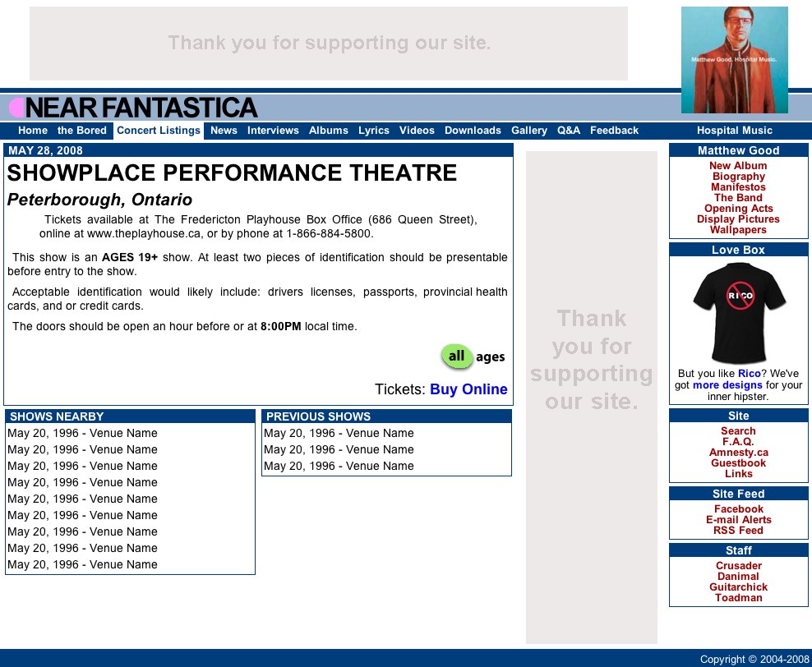Open the Facebook feed link
This screenshot has width=812, height=667.
738,509
